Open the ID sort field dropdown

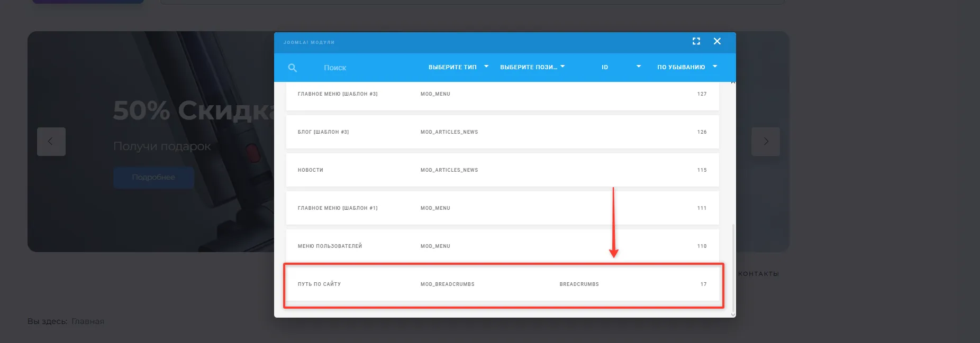pyautogui.click(x=621, y=67)
